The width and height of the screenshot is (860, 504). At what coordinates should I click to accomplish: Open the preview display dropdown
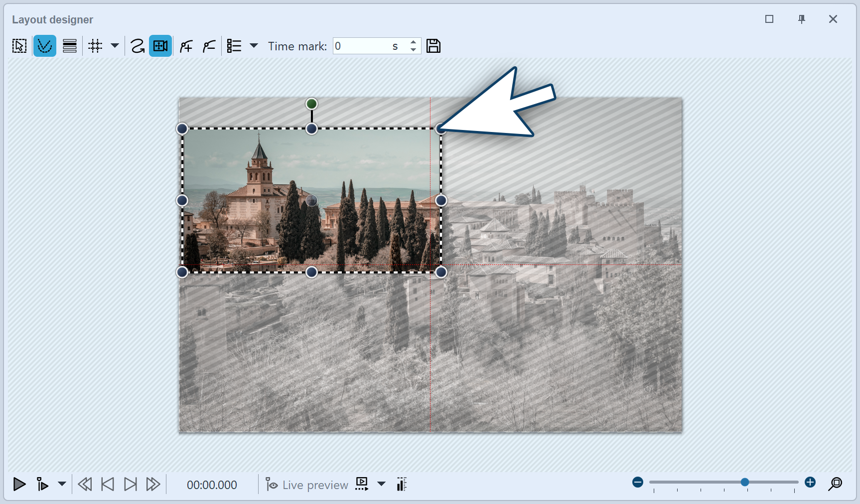[381, 484]
